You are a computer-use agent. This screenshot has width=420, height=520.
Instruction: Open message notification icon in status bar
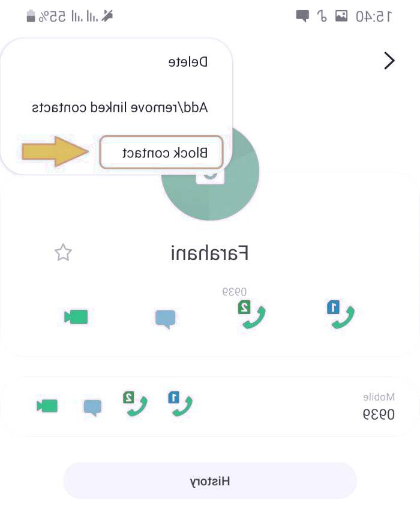click(302, 16)
